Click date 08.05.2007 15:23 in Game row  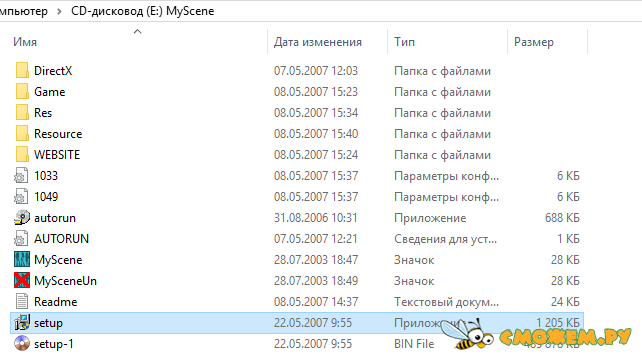316,92
